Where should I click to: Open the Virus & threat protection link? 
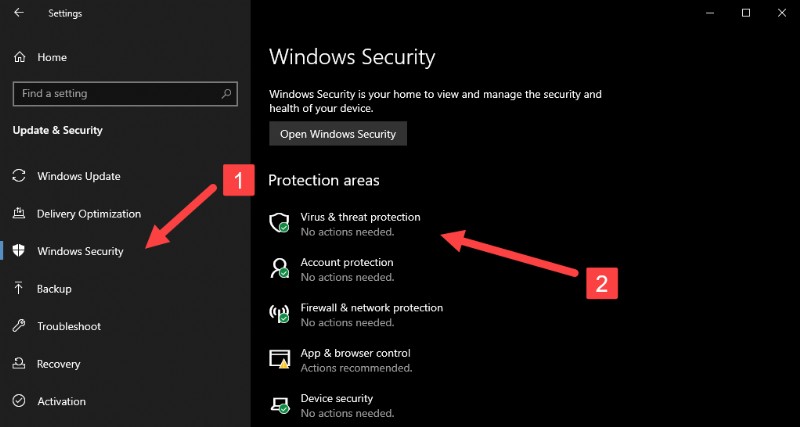[360, 217]
